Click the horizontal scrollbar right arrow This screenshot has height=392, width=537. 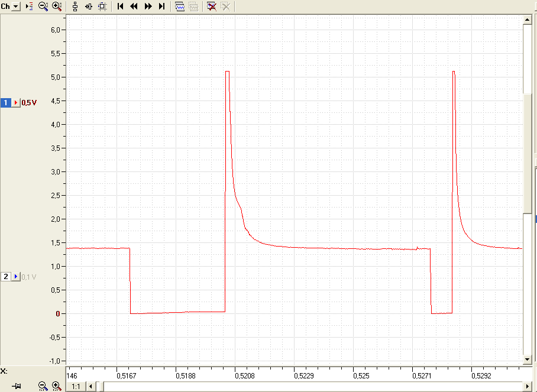coord(527,387)
